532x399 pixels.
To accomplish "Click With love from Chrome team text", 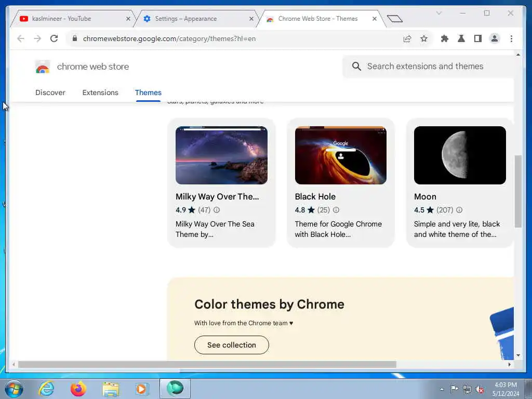I will (x=244, y=323).
